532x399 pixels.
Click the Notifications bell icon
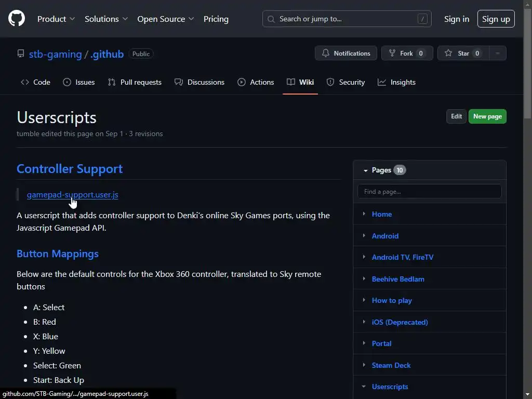325,53
